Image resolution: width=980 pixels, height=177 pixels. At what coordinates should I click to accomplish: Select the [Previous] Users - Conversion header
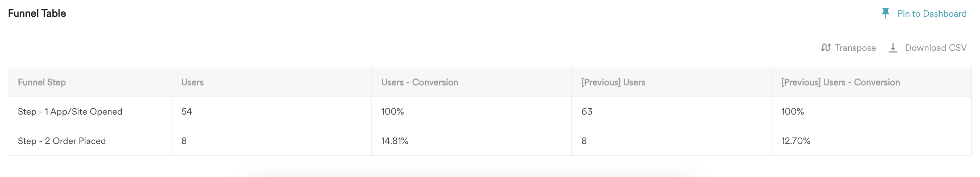coord(841,82)
